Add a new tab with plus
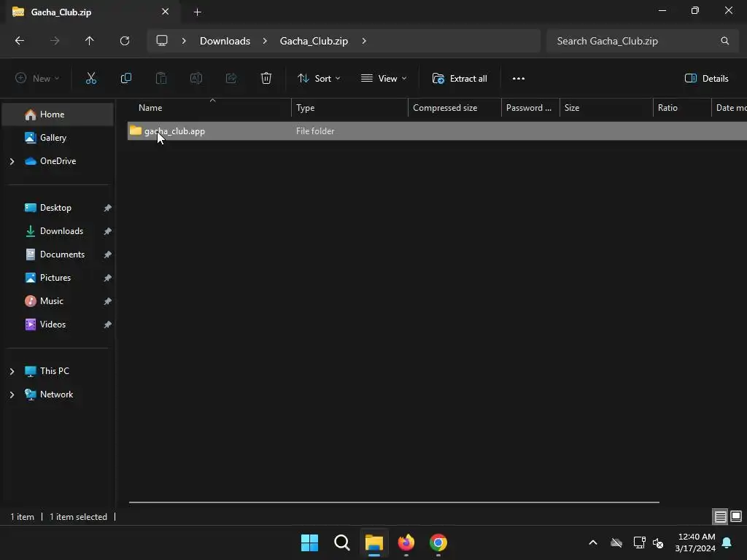Viewport: 747px width, 560px height. coord(197,12)
